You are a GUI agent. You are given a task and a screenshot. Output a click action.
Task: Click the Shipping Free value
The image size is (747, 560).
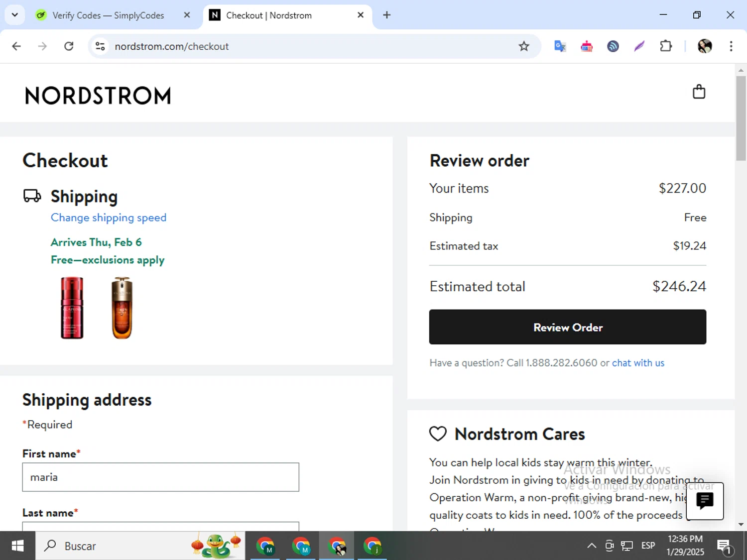click(695, 218)
